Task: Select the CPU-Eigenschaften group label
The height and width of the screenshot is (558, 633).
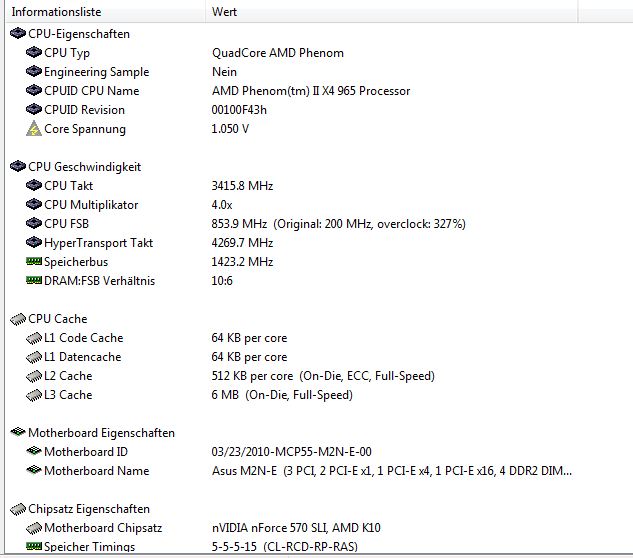Action: pyautogui.click(x=79, y=34)
